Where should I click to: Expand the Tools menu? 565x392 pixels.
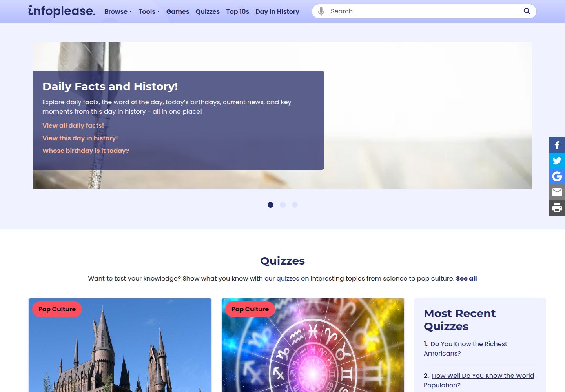coord(149,11)
